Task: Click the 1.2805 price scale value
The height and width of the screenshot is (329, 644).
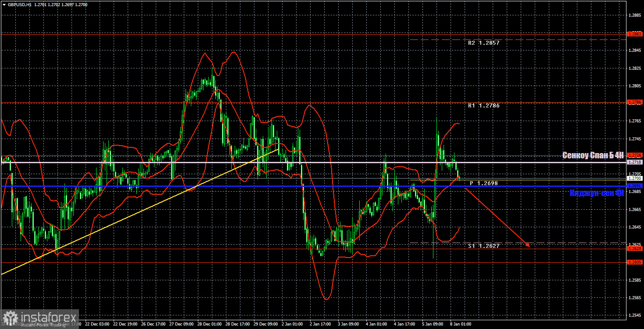Action: 635,86
